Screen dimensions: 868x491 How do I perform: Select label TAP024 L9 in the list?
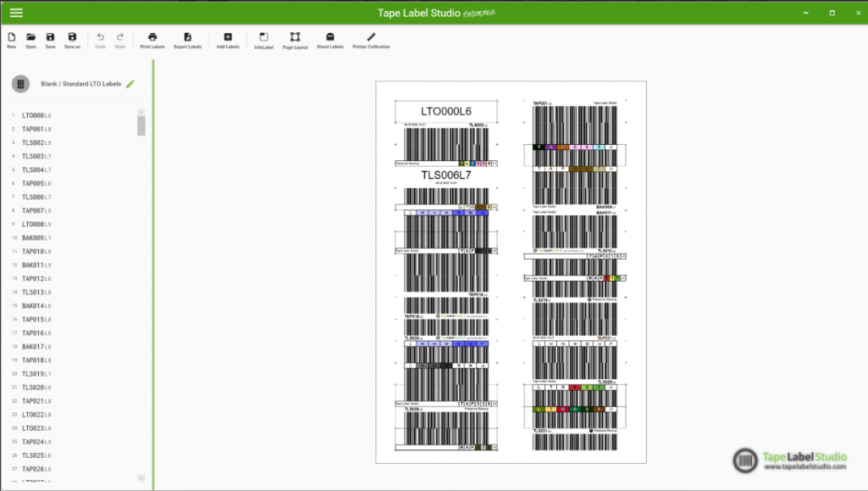[x=36, y=442]
